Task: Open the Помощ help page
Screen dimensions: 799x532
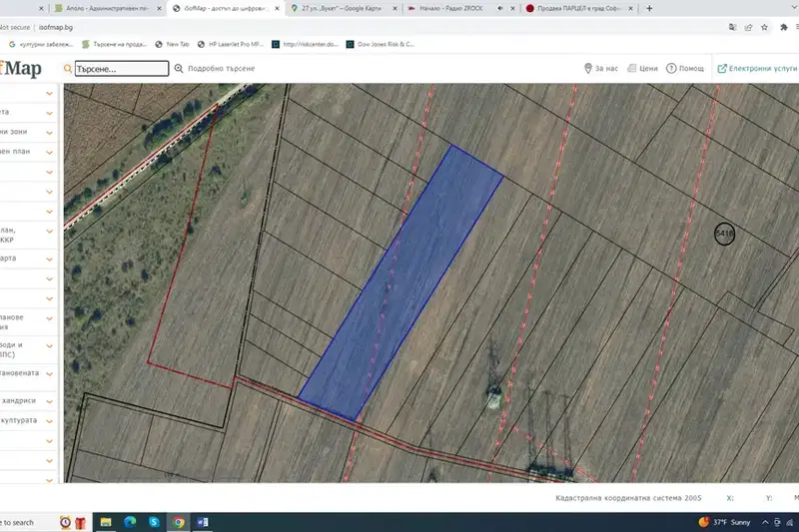Action: [685, 68]
